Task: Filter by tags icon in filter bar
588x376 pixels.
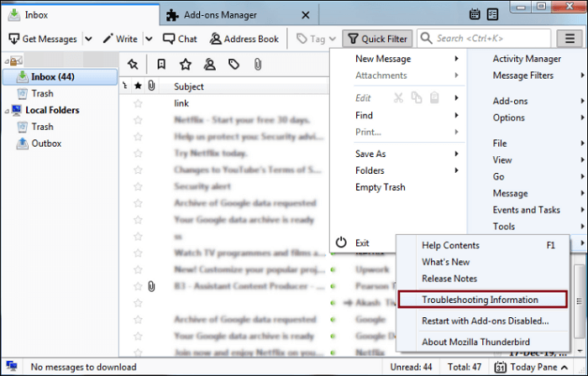Action: pos(234,65)
